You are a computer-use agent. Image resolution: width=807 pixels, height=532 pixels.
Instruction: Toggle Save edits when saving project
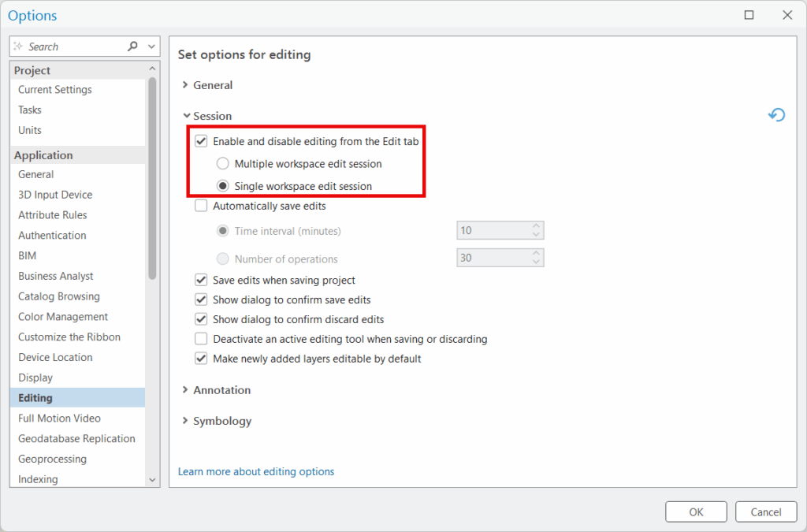tap(201, 280)
